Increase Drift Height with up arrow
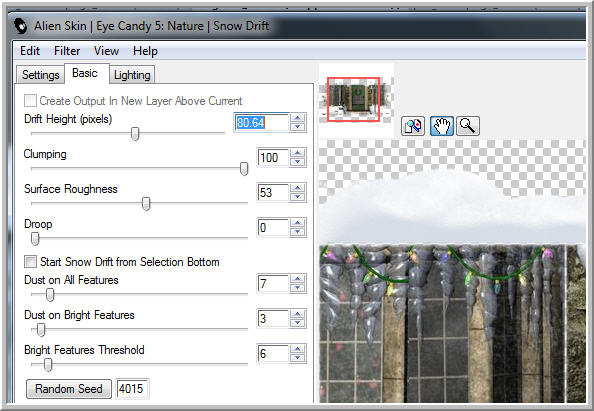This screenshot has height=411, width=594. pos(298,118)
